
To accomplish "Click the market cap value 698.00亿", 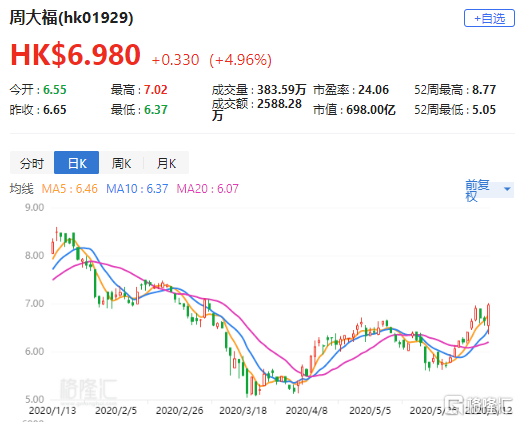I will [x=371, y=110].
